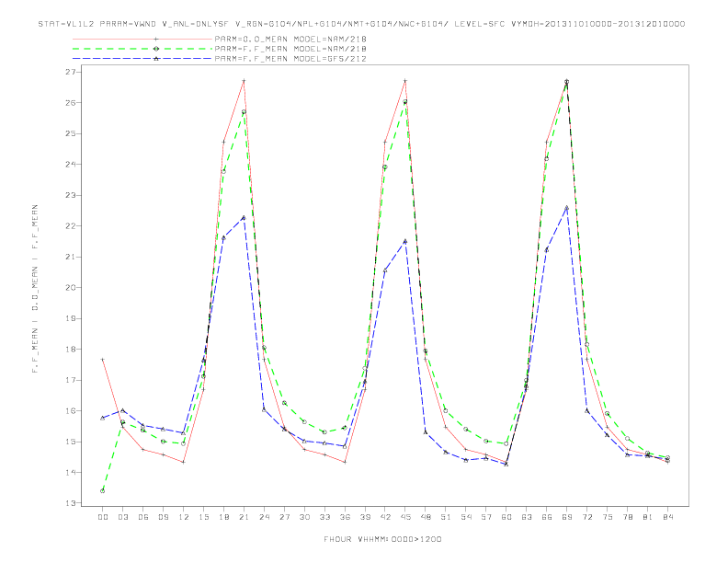The image size is (728, 563).
Task: Click red line peak at hour 21
Action: point(244,81)
